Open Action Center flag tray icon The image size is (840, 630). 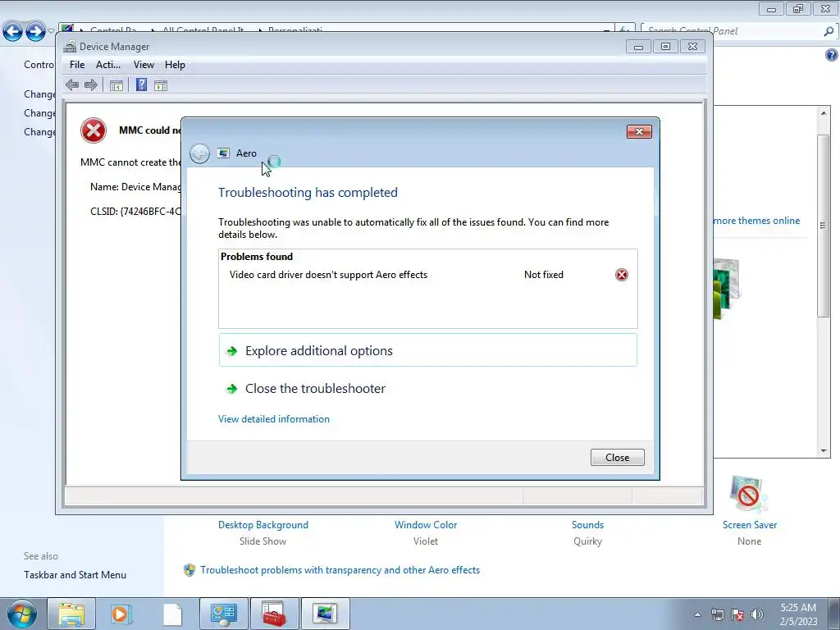[737, 614]
